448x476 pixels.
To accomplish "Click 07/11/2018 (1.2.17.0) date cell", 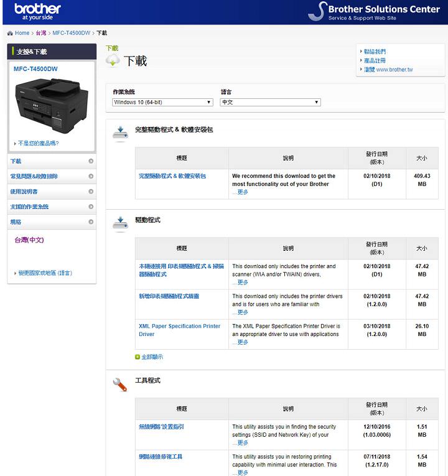I will point(376,463).
